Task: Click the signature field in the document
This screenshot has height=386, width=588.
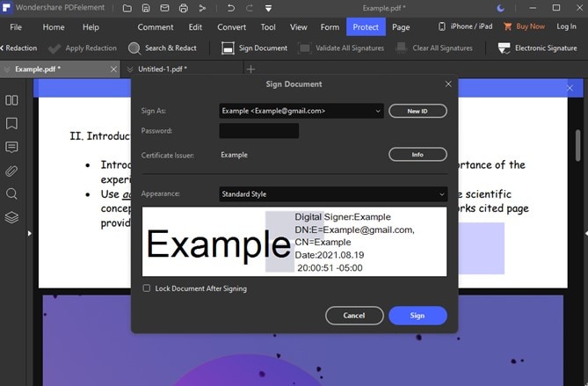Action: (x=482, y=248)
